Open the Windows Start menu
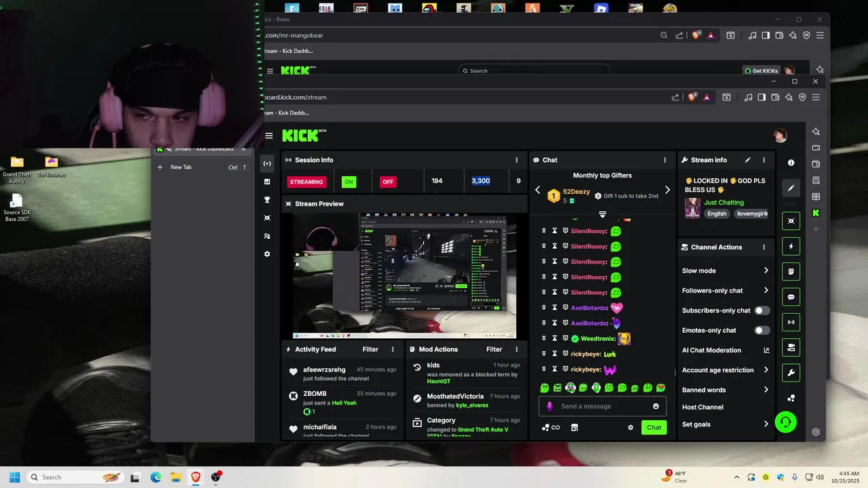 14,477
